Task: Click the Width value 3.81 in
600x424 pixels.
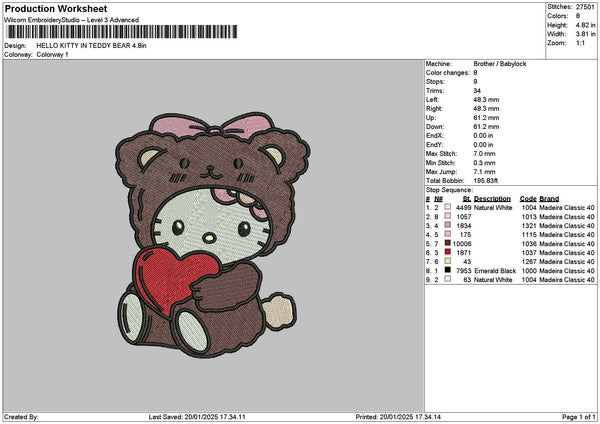Action: (x=585, y=34)
